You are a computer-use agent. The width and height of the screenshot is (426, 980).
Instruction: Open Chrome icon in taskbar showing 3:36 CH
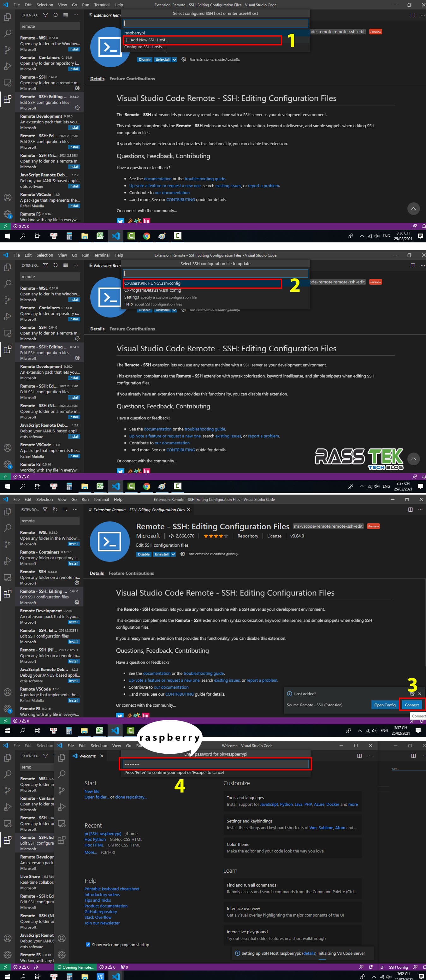coord(146,236)
